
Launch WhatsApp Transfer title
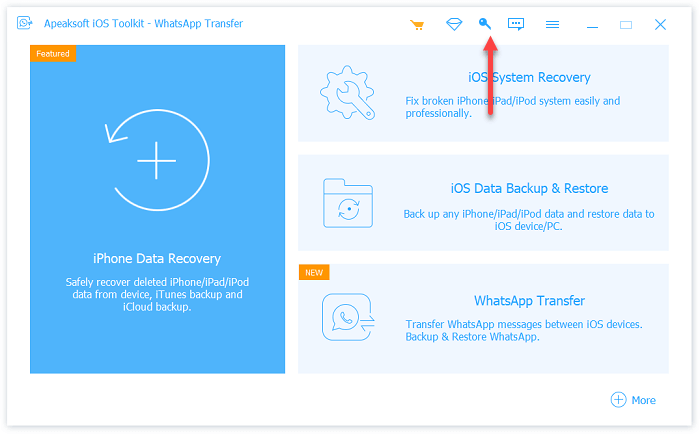pyautogui.click(x=529, y=300)
